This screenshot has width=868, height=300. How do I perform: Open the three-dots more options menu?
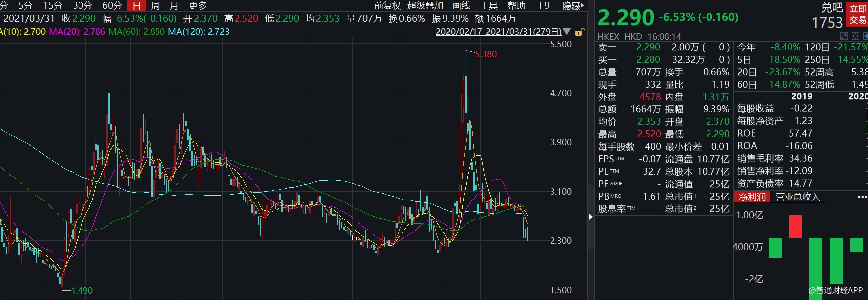862,197
